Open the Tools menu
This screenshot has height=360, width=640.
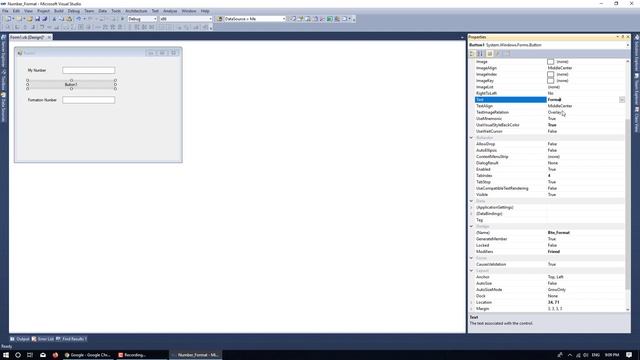(x=116, y=11)
